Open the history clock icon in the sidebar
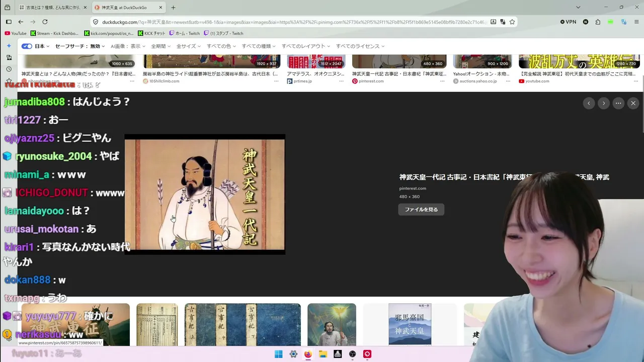The width and height of the screenshot is (644, 362). [x=9, y=69]
